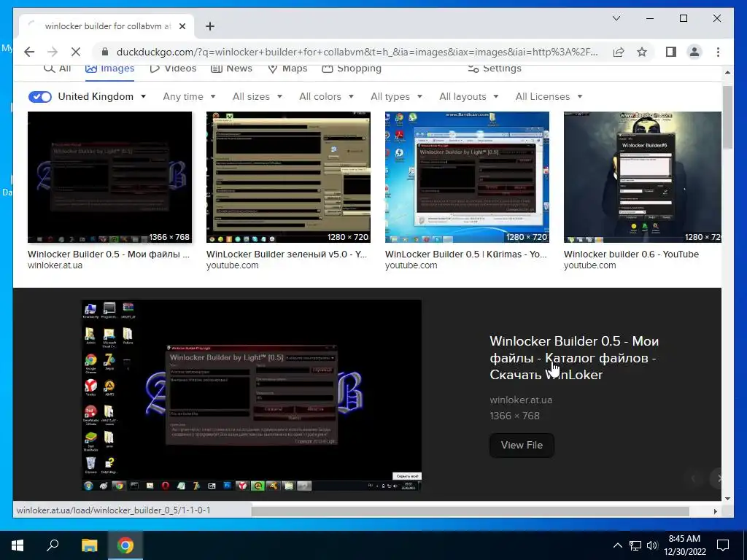Expand the United Kingdom region dropdown
The height and width of the screenshot is (560, 747).
pos(102,97)
